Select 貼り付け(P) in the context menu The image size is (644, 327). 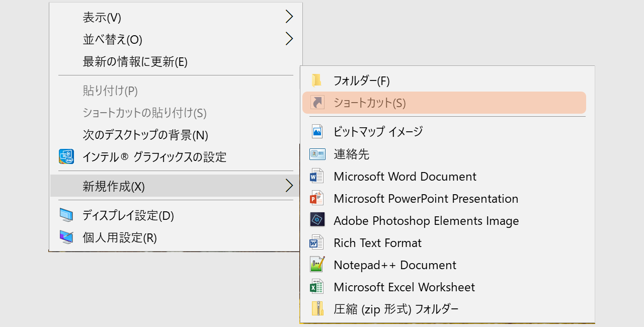pos(176,91)
